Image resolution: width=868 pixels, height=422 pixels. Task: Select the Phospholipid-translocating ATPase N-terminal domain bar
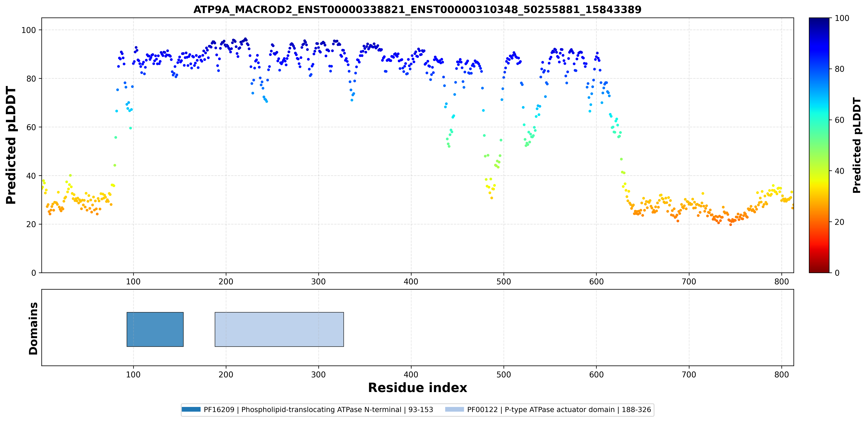click(x=155, y=329)
